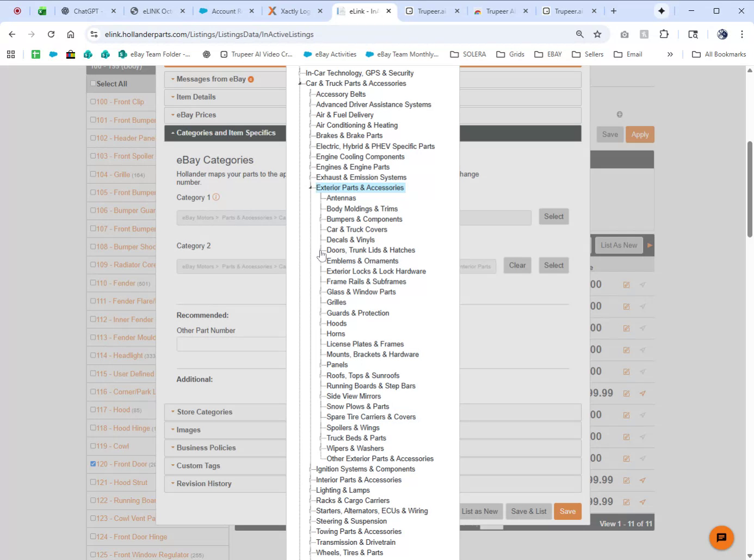Open the profile avatar icon
This screenshot has height=560, width=754.
722,34
